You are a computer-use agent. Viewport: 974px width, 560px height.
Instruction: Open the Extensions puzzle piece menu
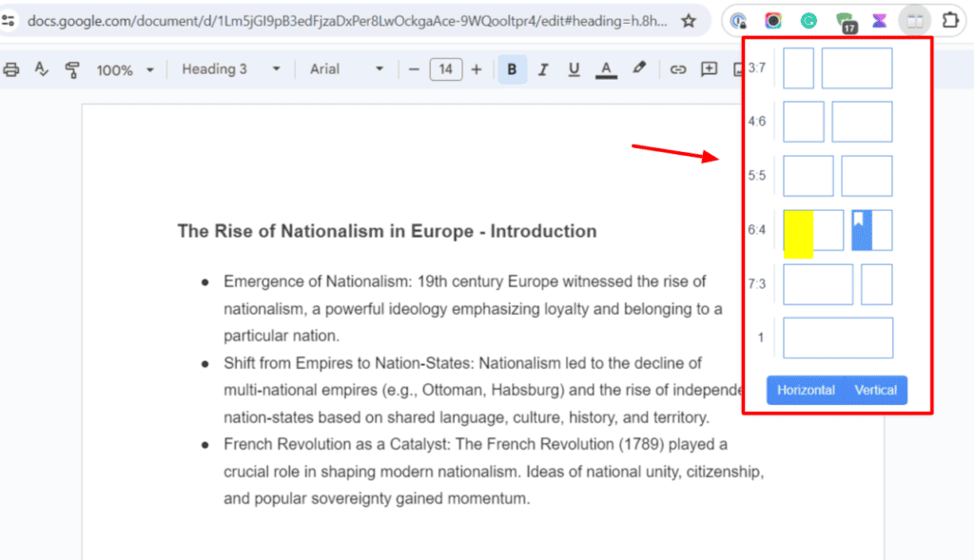pyautogui.click(x=949, y=20)
